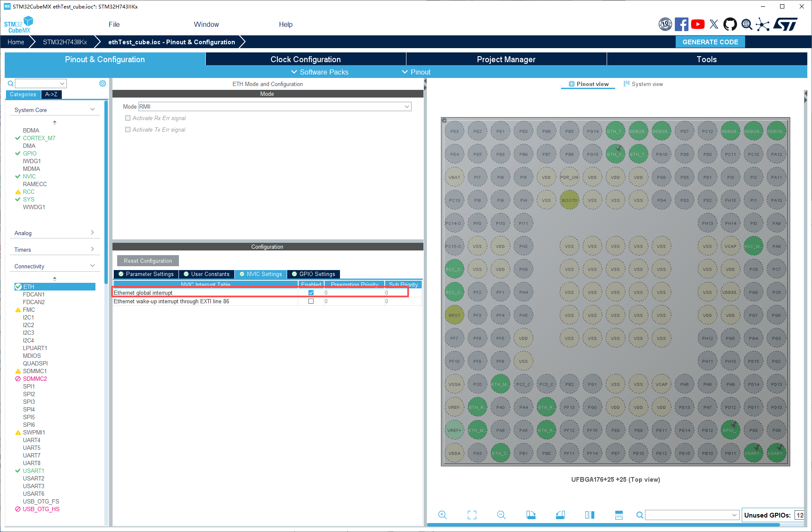Open the peripheral search combo box dropdown
The width and height of the screenshot is (812, 532).
coord(62,83)
